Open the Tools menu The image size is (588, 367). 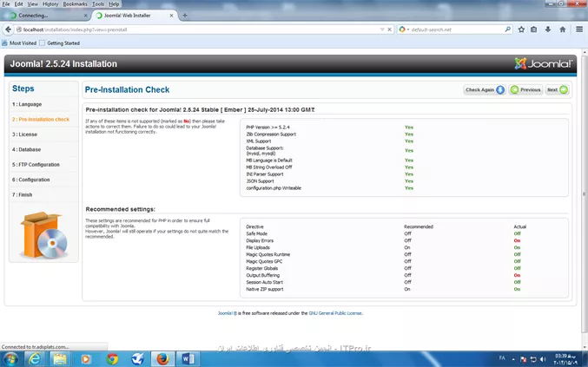[98, 4]
